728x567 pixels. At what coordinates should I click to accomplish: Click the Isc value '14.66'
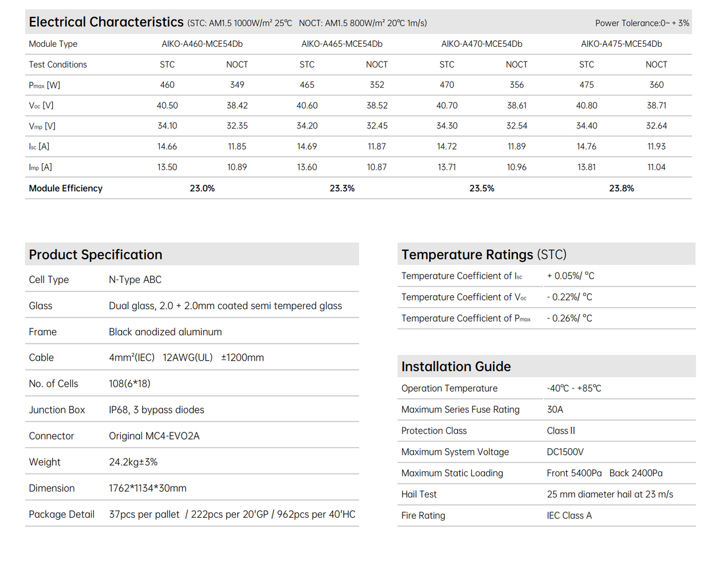pos(167,147)
